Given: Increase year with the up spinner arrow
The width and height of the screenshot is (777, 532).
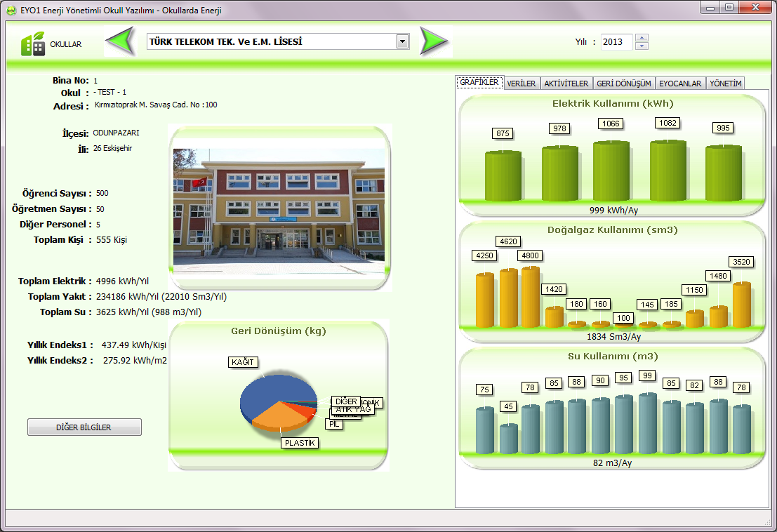Looking at the screenshot, I should tap(642, 38).
